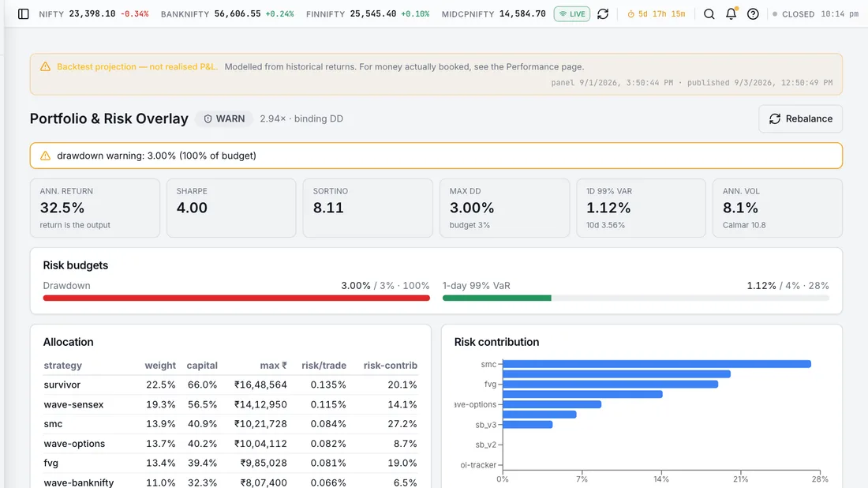Click the WARN shield badge
Viewport: 868px width, 488px height.
pyautogui.click(x=224, y=118)
